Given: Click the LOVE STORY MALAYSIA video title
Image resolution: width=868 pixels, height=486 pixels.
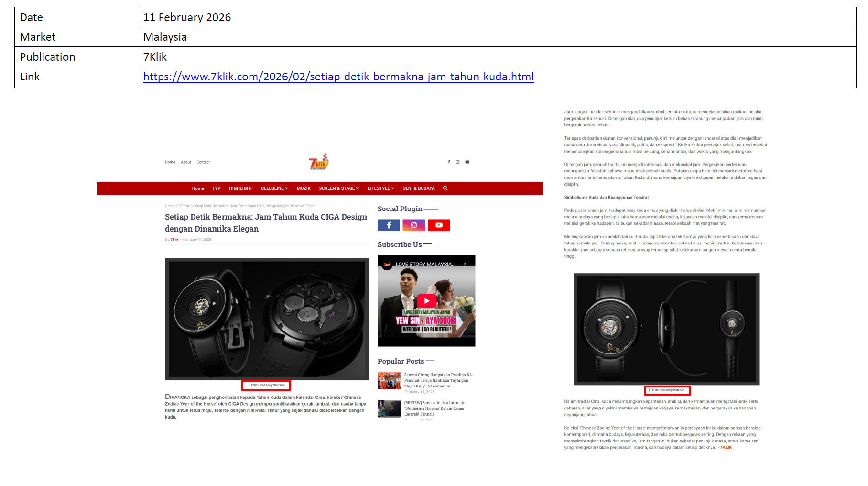Looking at the screenshot, I should tap(425, 265).
